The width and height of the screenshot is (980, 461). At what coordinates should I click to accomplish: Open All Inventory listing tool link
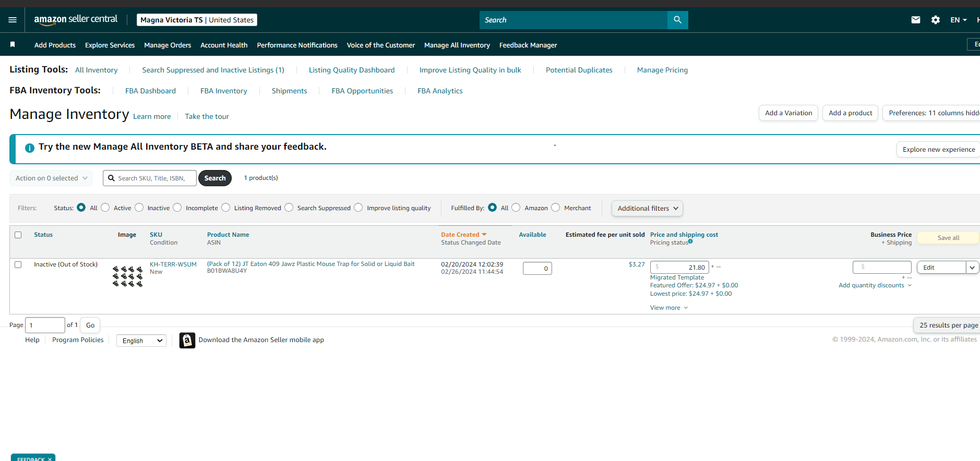click(96, 70)
